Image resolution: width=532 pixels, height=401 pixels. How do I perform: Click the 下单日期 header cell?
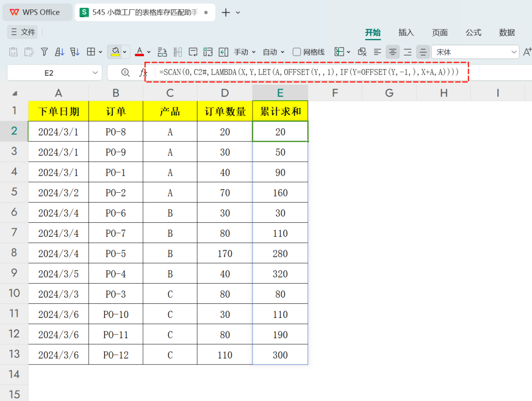point(58,111)
